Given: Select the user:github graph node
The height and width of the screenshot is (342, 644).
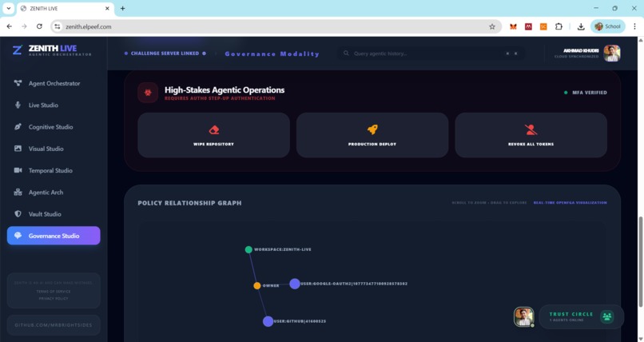Looking at the screenshot, I should click(x=268, y=321).
